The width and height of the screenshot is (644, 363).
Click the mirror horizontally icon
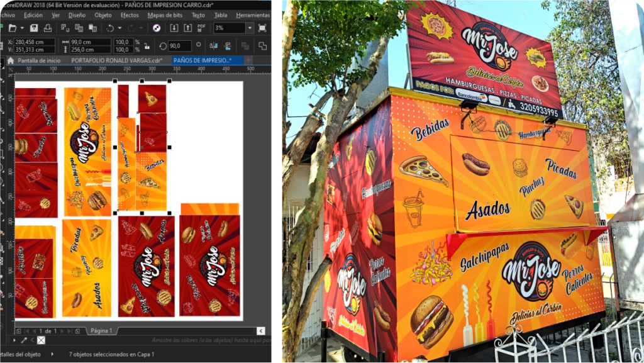tap(214, 46)
